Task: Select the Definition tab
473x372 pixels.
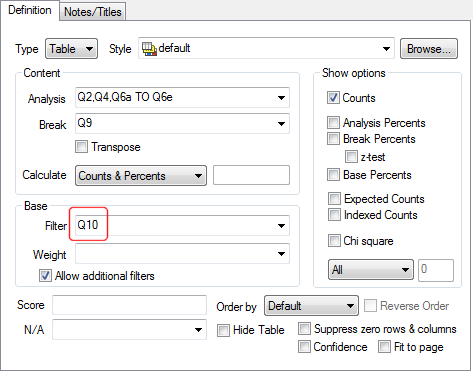Action: click(30, 10)
